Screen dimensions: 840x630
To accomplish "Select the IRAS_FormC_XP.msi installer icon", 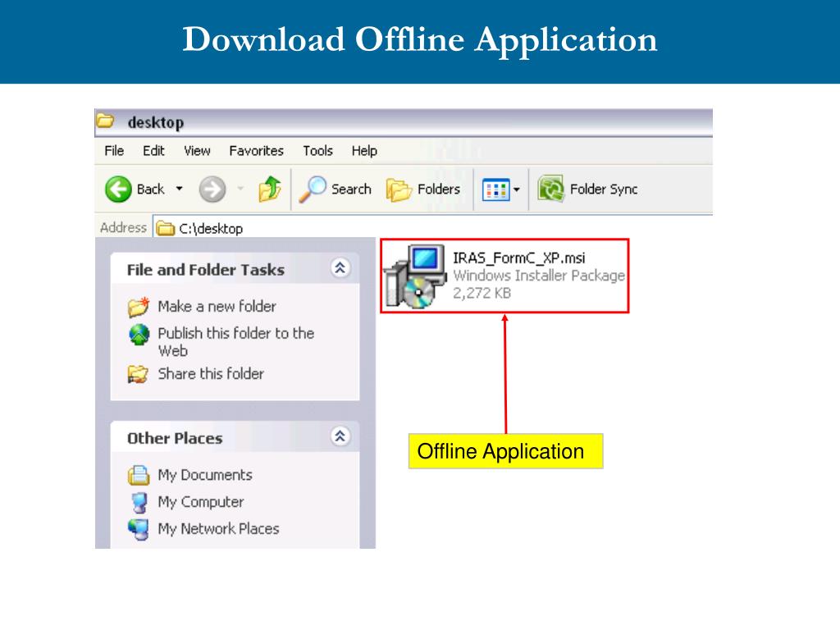I will (x=416, y=277).
